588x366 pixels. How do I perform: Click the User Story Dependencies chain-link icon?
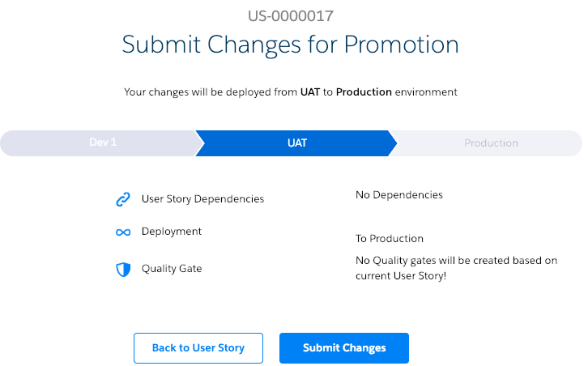tap(123, 199)
